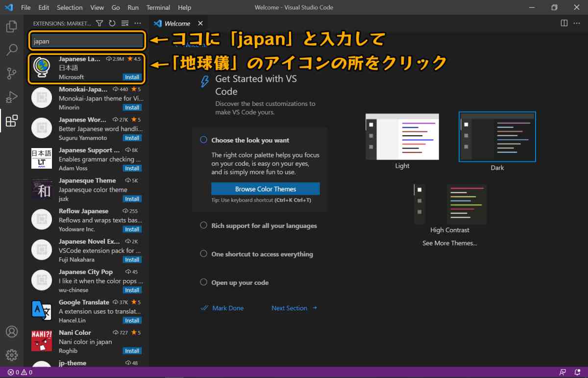Go to Next Section link
The image size is (588, 378).
294,308
